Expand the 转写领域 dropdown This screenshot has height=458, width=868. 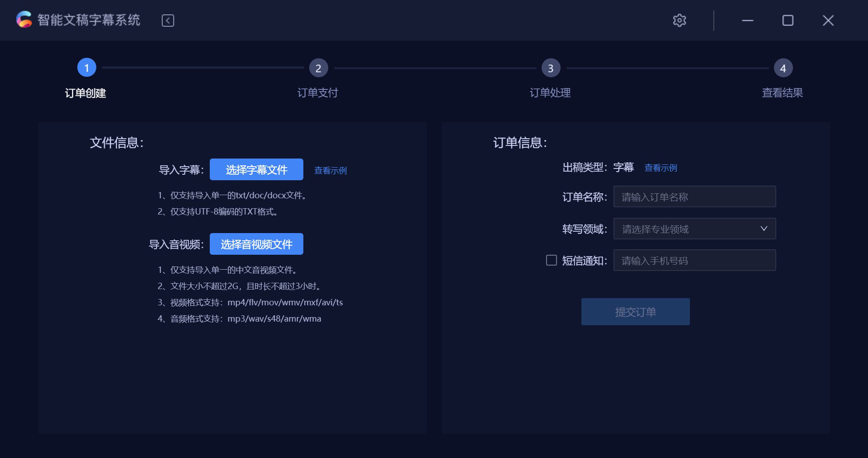(694, 229)
